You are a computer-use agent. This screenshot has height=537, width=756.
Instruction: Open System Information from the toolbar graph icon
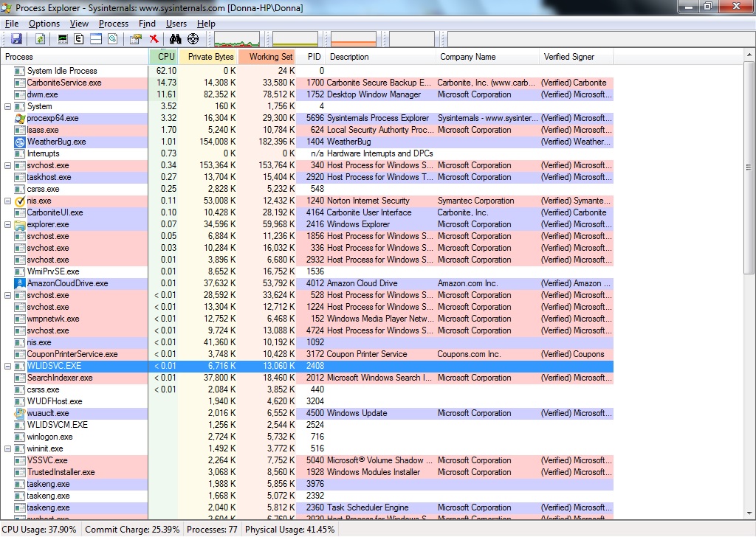tap(63, 39)
